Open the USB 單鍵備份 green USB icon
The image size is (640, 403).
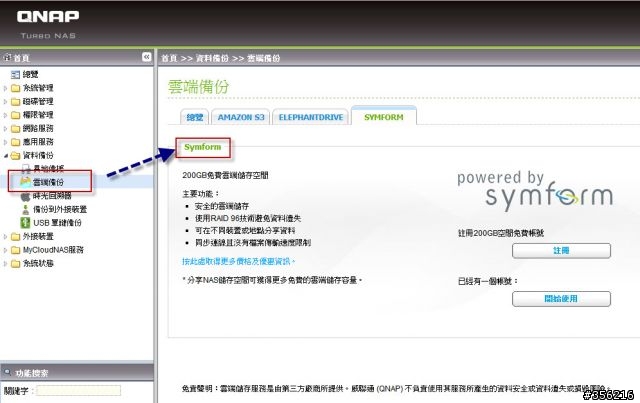click(25, 223)
